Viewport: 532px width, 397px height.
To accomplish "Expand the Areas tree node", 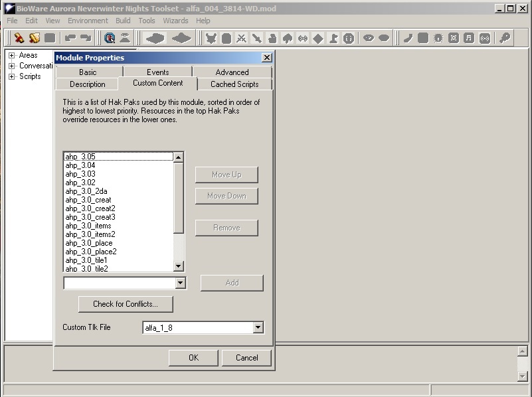I will [11, 56].
